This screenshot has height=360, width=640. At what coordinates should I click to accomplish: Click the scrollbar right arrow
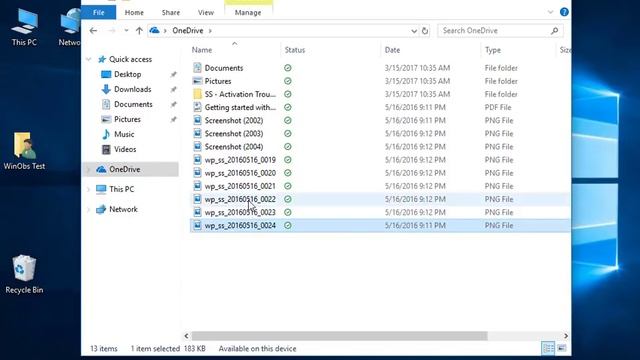[x=566, y=336]
